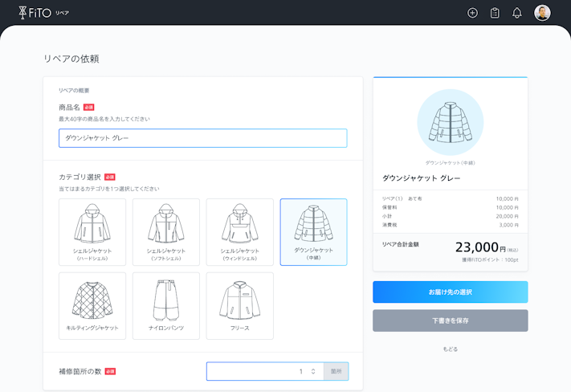Click the リペアの概要 section label

[74, 90]
